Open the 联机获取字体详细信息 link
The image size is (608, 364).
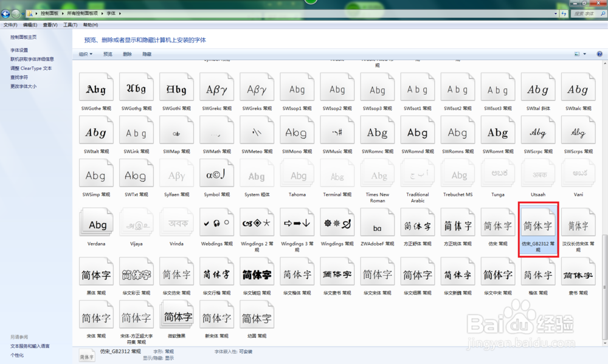(x=32, y=60)
